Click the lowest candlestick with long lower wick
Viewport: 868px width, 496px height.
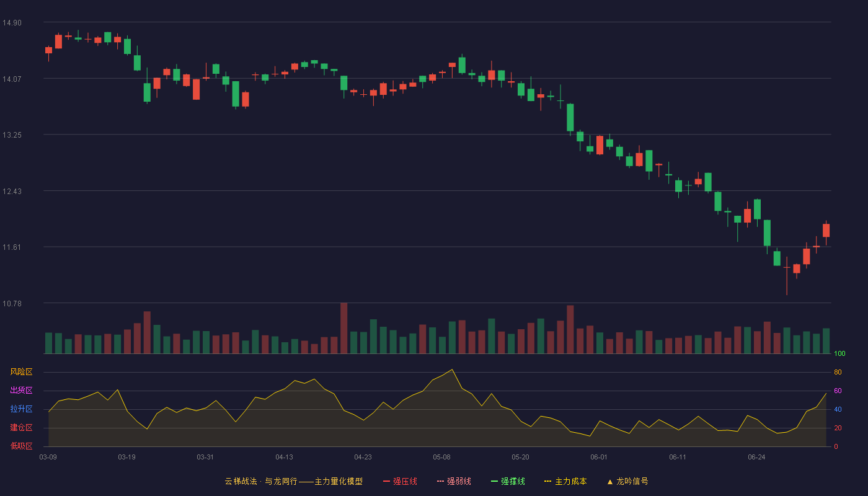[787, 275]
